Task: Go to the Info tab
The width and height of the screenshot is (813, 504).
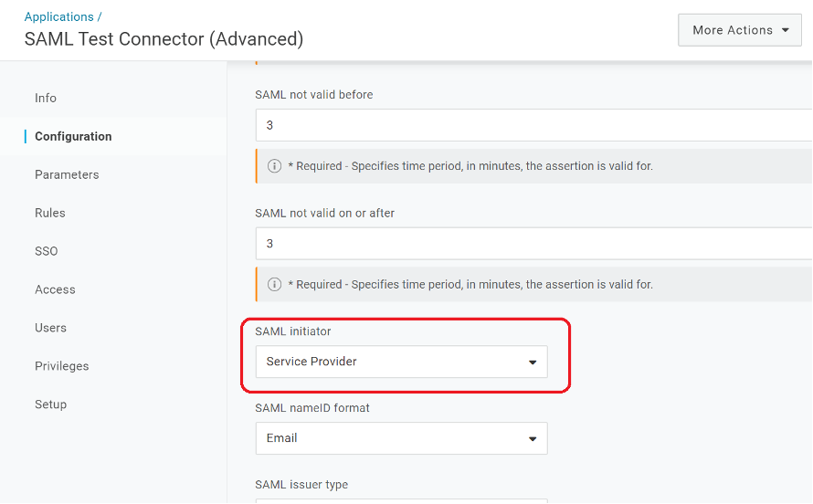Action: pos(46,98)
